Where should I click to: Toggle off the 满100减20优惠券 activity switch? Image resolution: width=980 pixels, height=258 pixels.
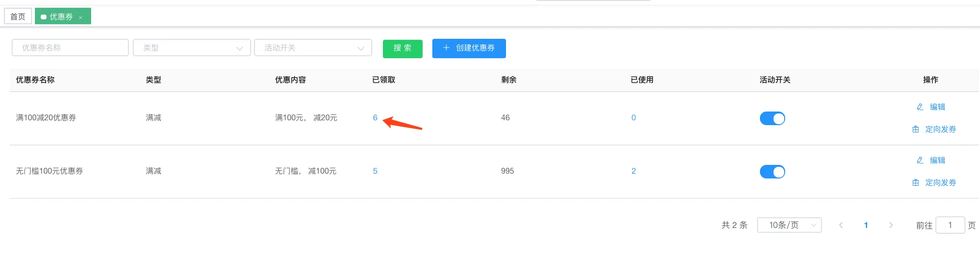[x=772, y=118]
